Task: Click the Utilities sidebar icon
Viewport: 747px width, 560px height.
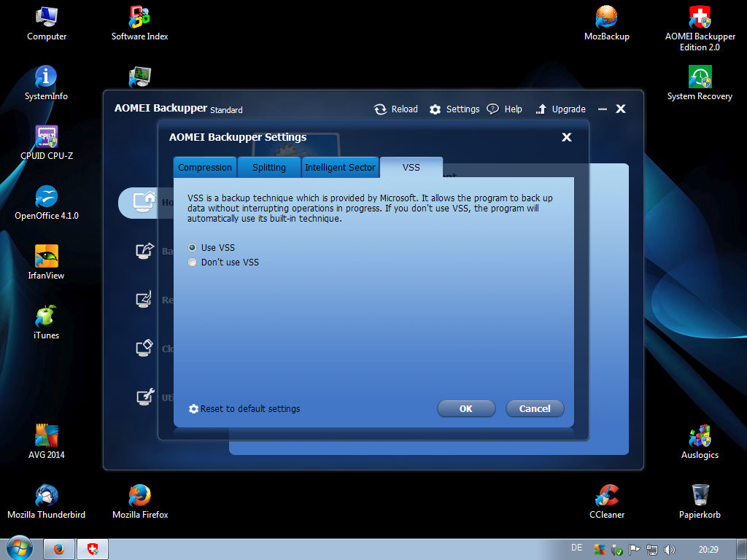Action: (145, 397)
